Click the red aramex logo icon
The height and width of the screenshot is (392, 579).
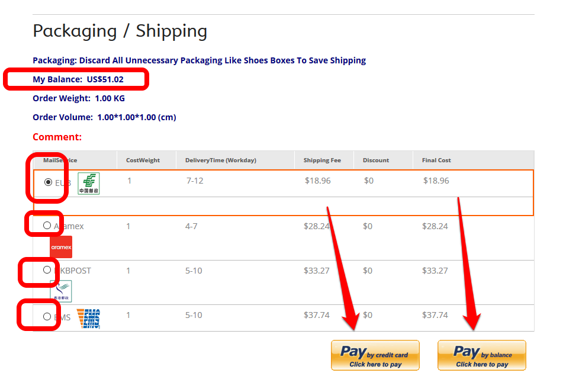click(61, 247)
